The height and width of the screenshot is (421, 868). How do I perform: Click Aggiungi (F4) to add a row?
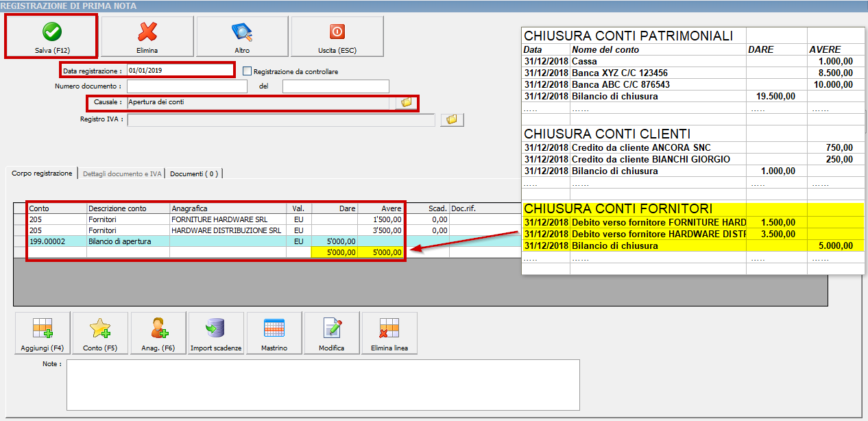click(42, 333)
